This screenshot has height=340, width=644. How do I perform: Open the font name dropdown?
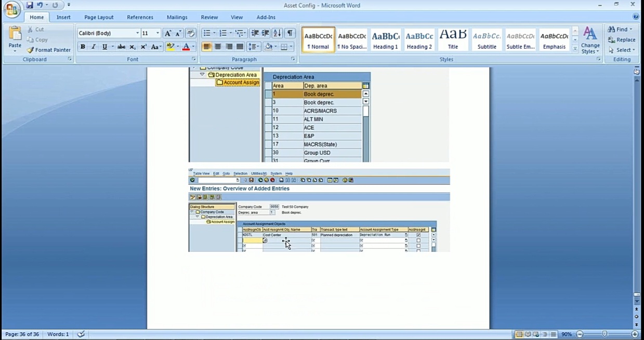tap(138, 33)
